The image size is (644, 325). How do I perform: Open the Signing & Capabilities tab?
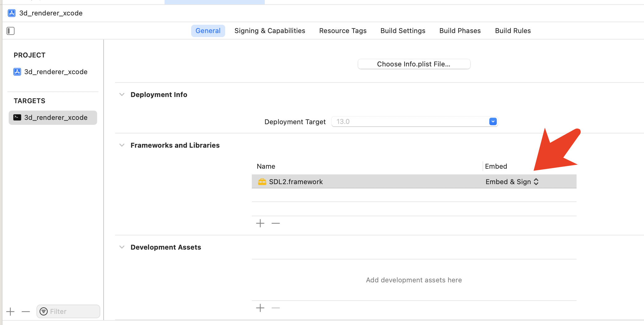(x=270, y=31)
